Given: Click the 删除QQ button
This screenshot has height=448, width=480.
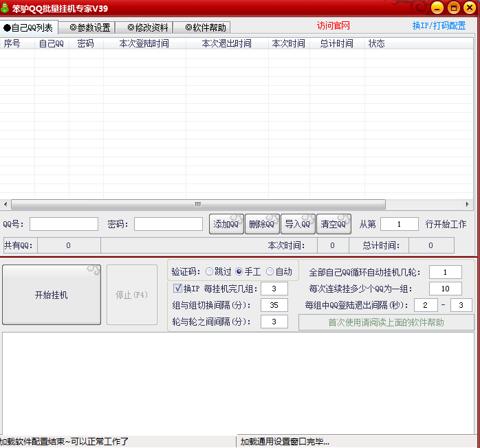Looking at the screenshot, I should click(x=262, y=224).
